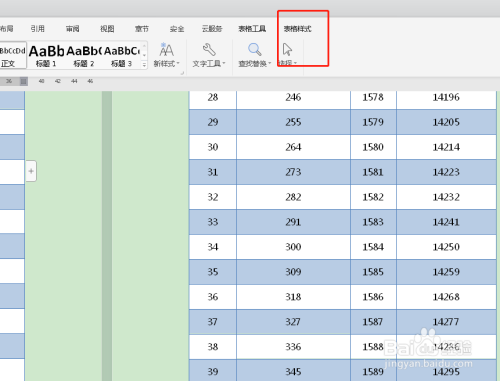The image size is (500, 381).
Task: Go to the 安全 tab
Action: tap(177, 29)
